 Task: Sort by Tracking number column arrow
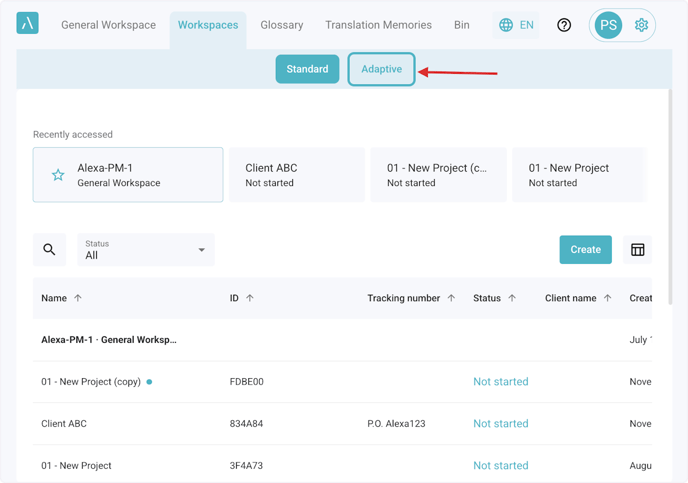[451, 298]
